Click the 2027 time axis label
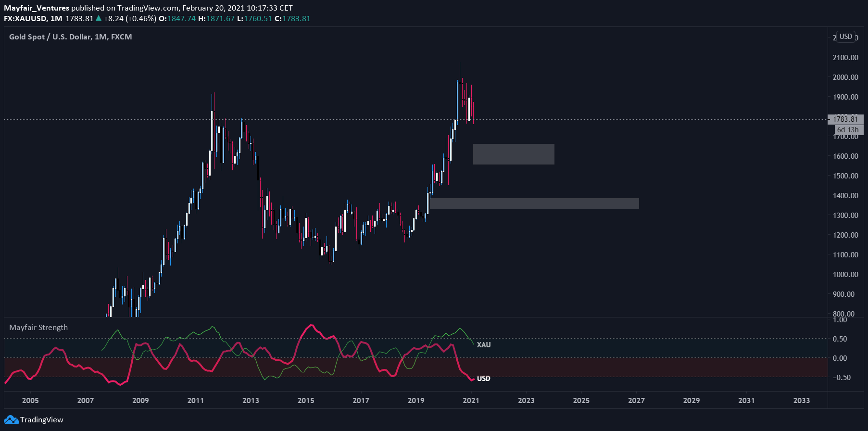 [x=637, y=401]
